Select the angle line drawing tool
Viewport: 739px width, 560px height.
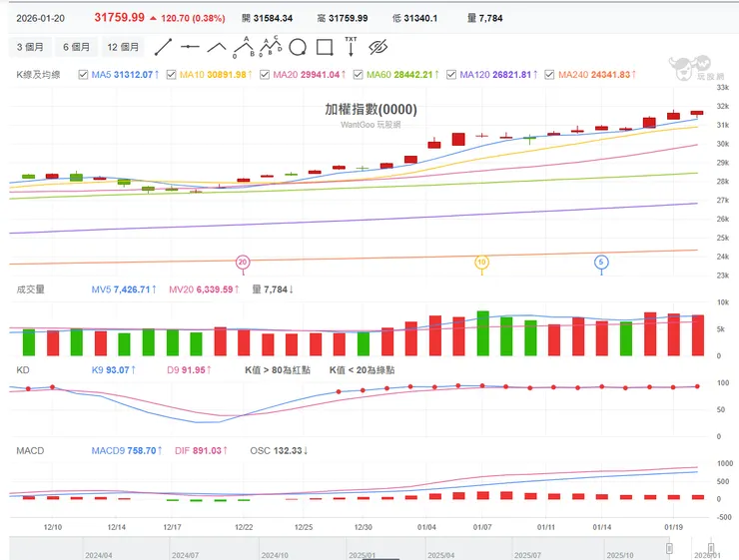click(217, 47)
